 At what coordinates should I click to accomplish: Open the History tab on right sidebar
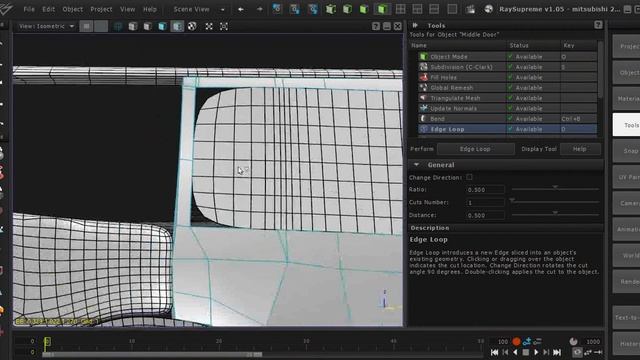pos(627,344)
